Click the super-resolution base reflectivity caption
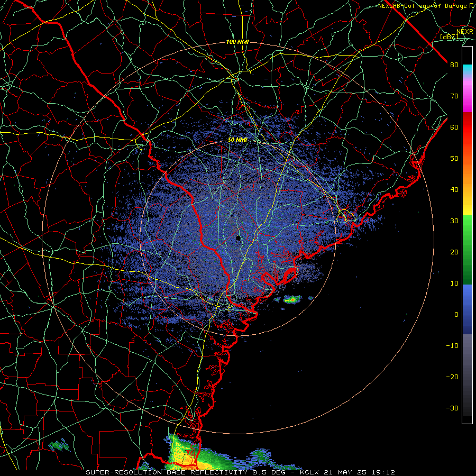 coord(241,472)
